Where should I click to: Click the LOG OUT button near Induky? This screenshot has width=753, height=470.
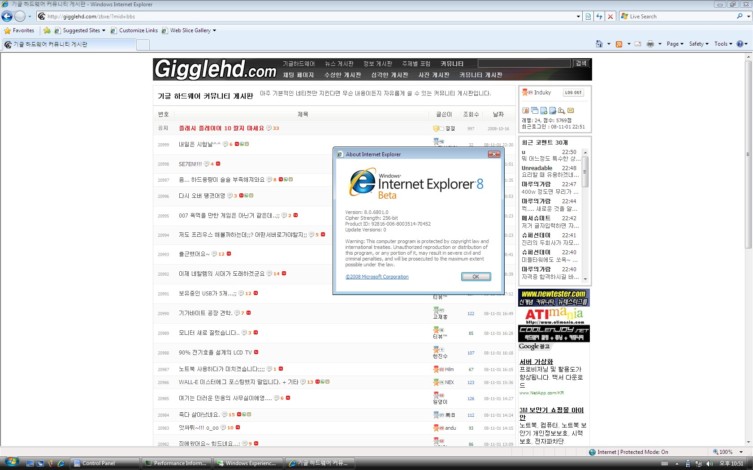coord(573,93)
